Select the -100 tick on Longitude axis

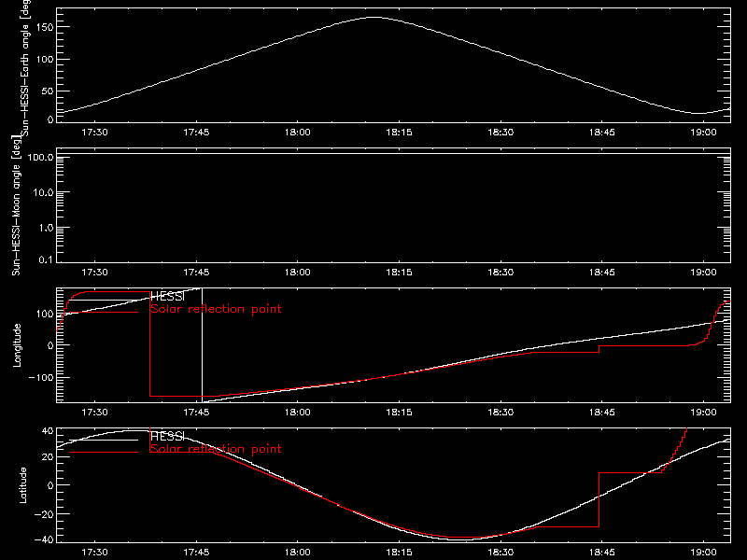tap(41, 377)
